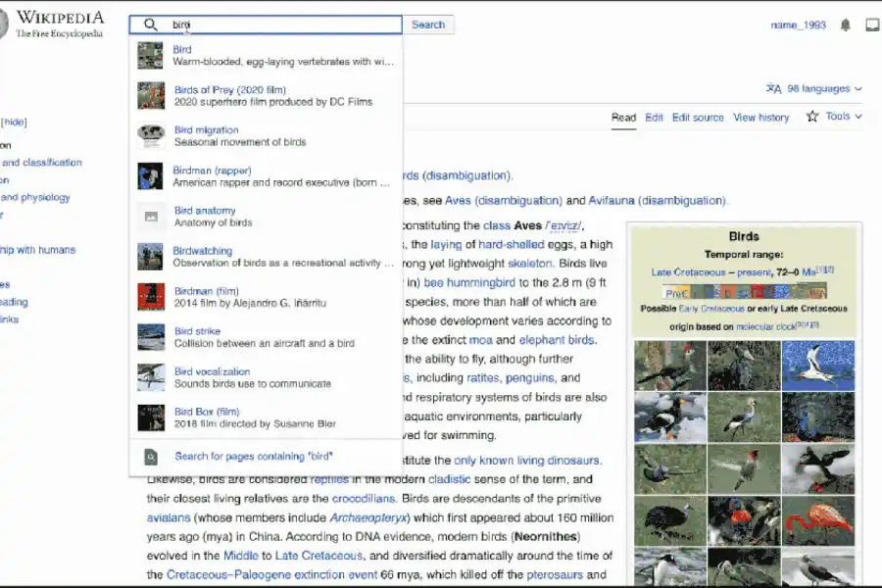The image size is (882, 588).
Task: Click the Search button
Action: pyautogui.click(x=428, y=24)
